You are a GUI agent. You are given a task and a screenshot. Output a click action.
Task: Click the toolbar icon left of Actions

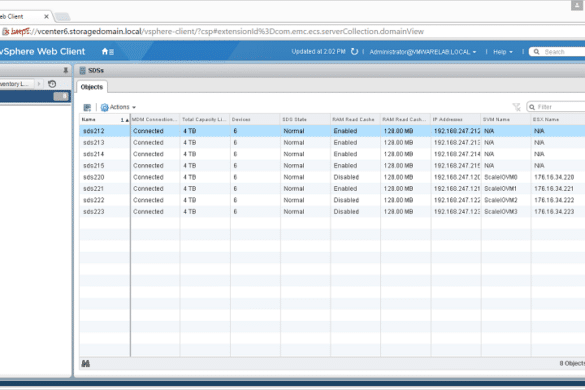87,107
